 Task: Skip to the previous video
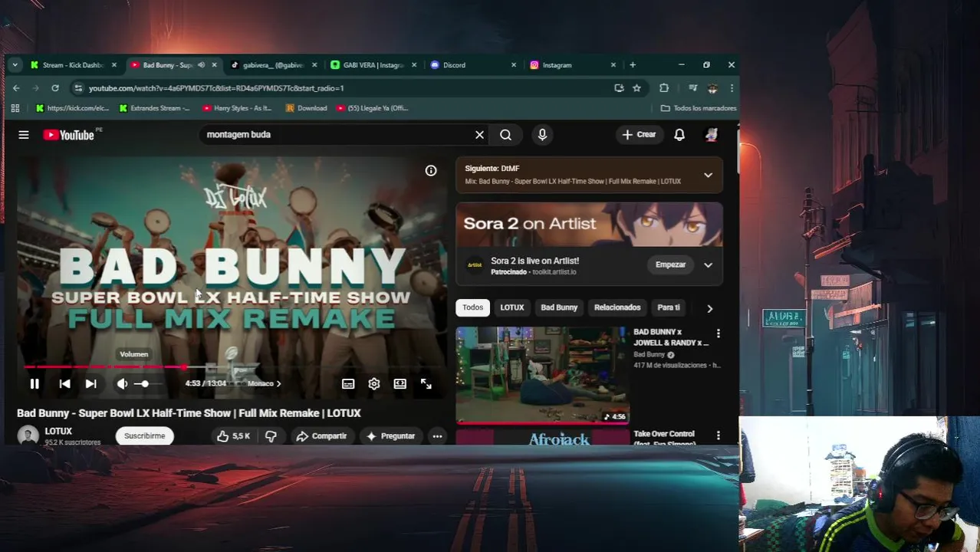64,383
